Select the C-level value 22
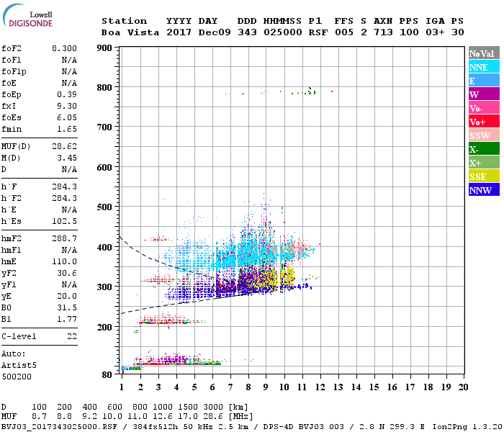Screen dimensions: 504x432 tap(72, 336)
